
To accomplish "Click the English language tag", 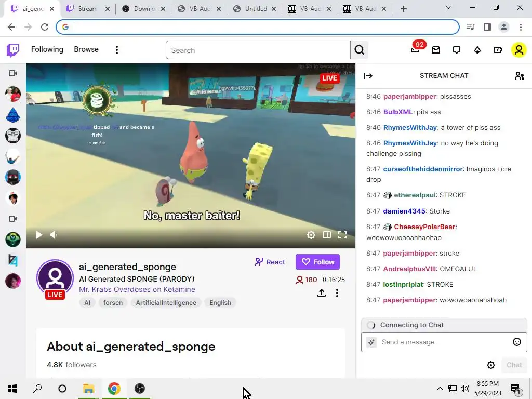I will [x=220, y=303].
